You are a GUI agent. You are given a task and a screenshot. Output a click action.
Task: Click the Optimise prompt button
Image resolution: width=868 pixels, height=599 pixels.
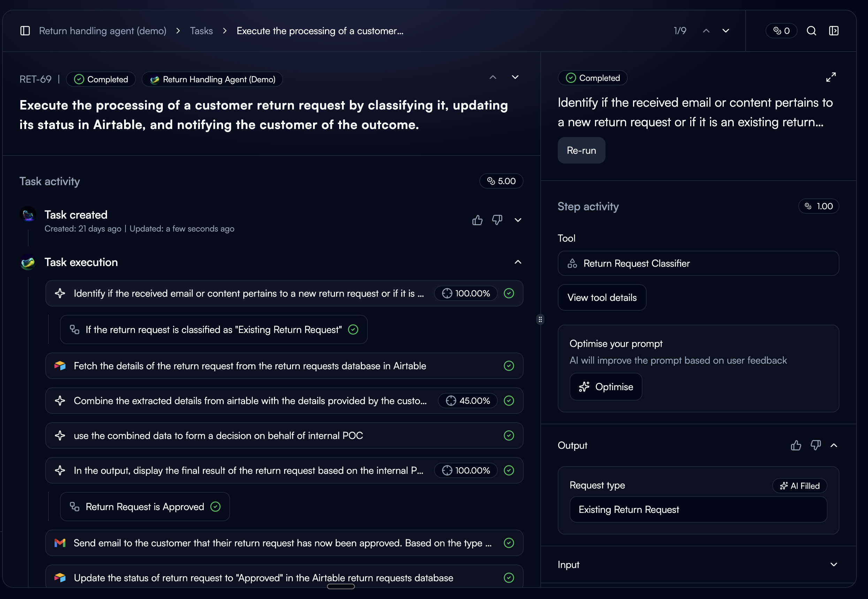click(606, 387)
